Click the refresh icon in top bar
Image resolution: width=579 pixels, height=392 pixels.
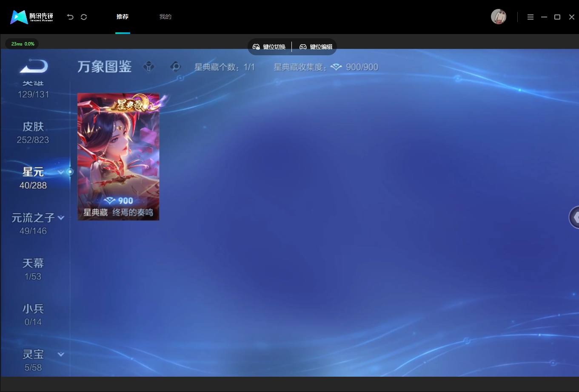(x=84, y=17)
